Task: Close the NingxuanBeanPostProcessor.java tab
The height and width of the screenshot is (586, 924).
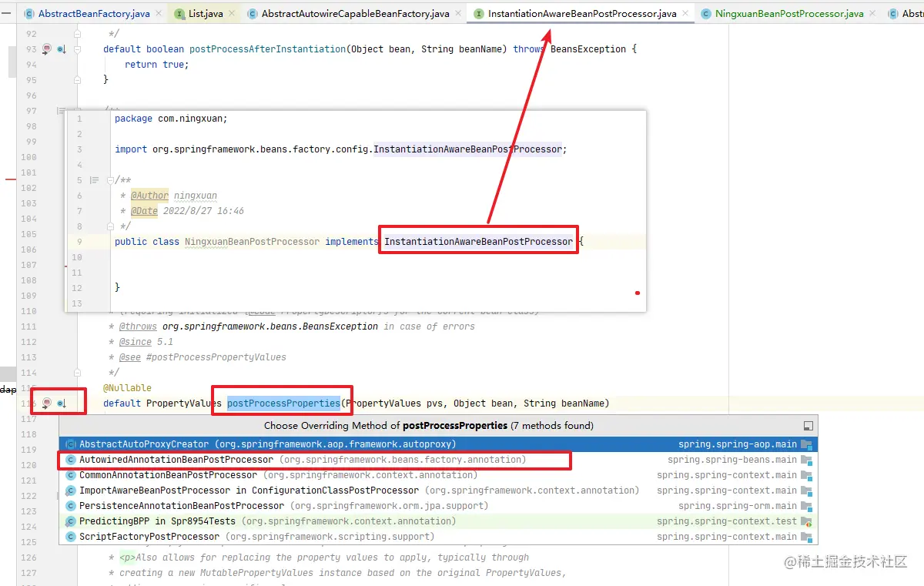Action: click(x=874, y=14)
